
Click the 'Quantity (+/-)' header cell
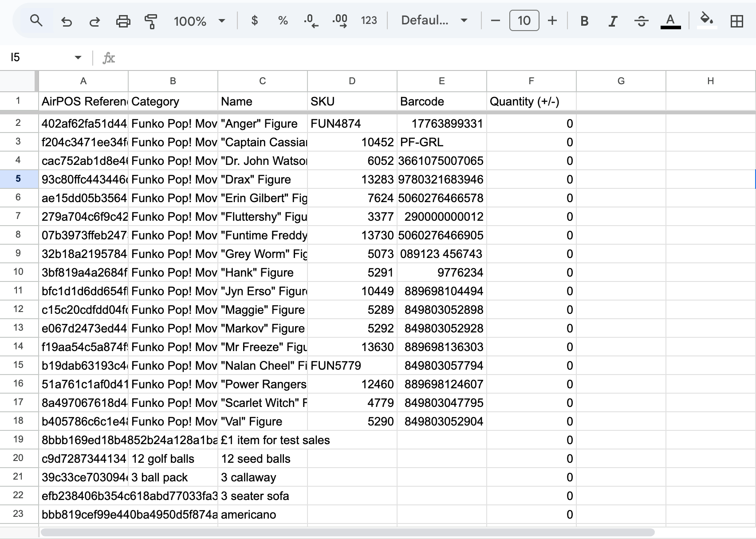[532, 102]
